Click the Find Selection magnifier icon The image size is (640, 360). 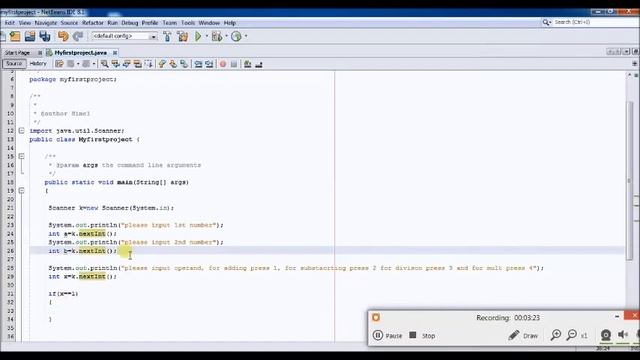[x=104, y=64]
